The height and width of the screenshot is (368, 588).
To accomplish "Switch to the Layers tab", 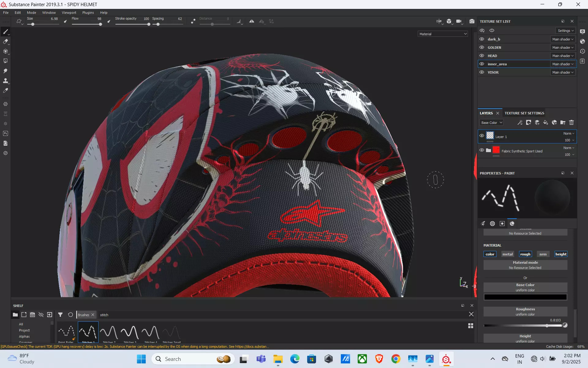I will coord(486,113).
